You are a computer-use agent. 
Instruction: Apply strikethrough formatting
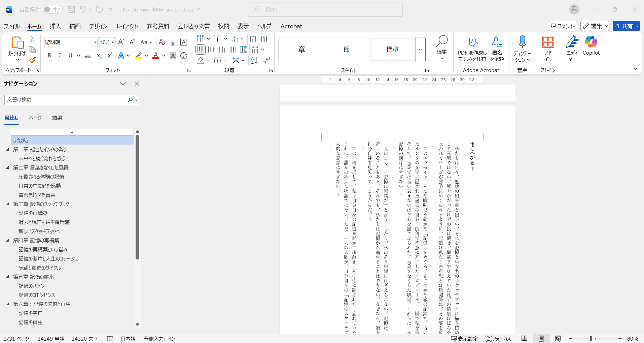pos(88,56)
